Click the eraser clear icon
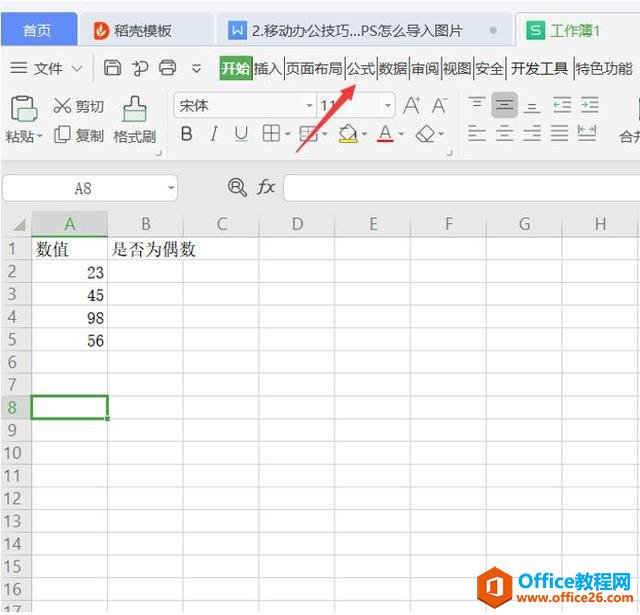Viewport: 640px width, 615px height. [425, 133]
